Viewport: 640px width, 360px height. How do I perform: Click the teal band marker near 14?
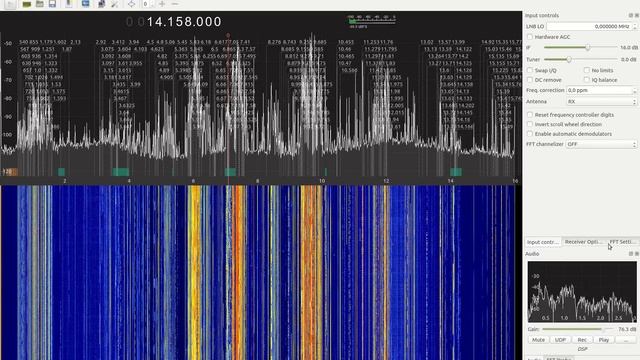coord(456,172)
